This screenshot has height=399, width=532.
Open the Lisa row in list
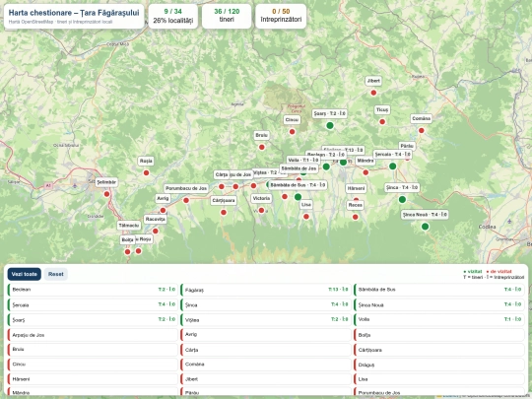[439, 379]
